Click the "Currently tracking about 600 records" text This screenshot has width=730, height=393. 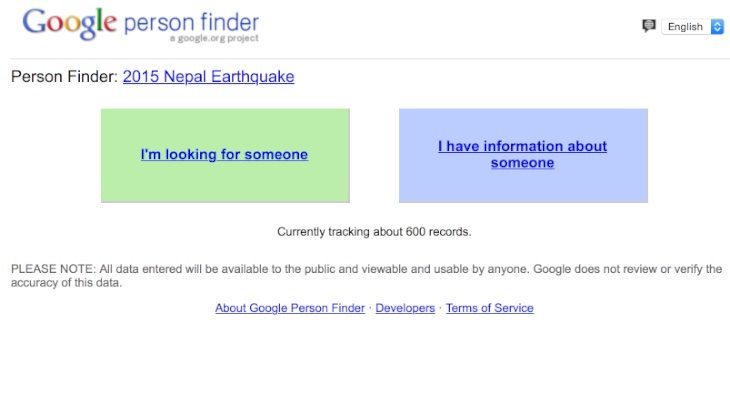pos(374,231)
